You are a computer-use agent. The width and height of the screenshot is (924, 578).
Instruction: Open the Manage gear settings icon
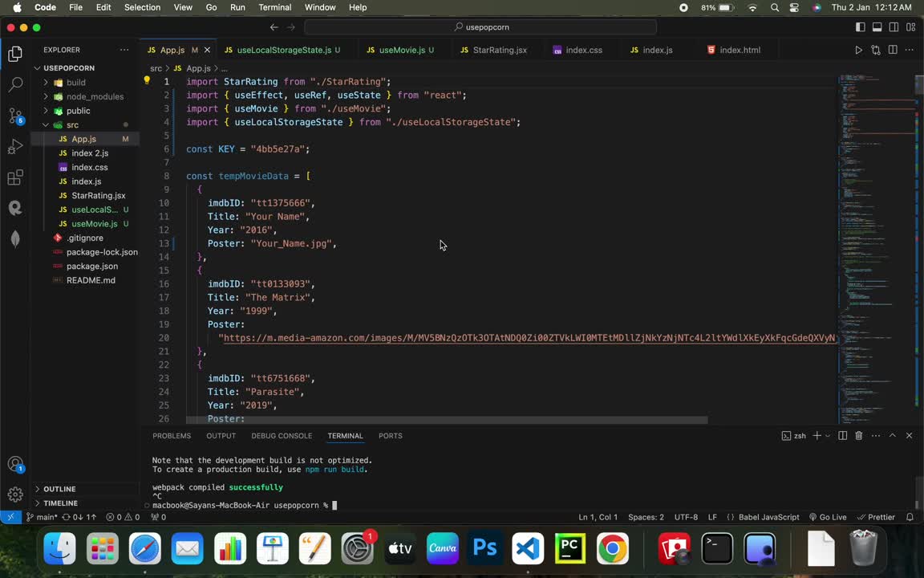(x=15, y=495)
